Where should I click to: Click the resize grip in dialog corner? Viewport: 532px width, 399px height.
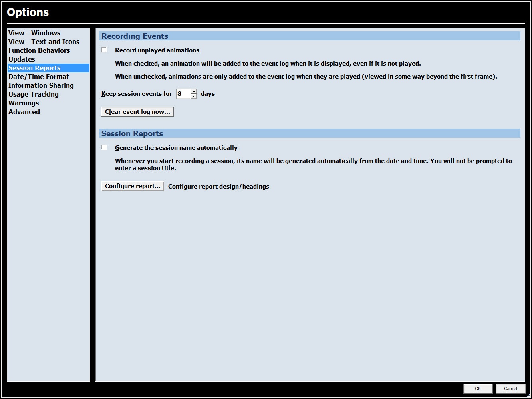528,395
